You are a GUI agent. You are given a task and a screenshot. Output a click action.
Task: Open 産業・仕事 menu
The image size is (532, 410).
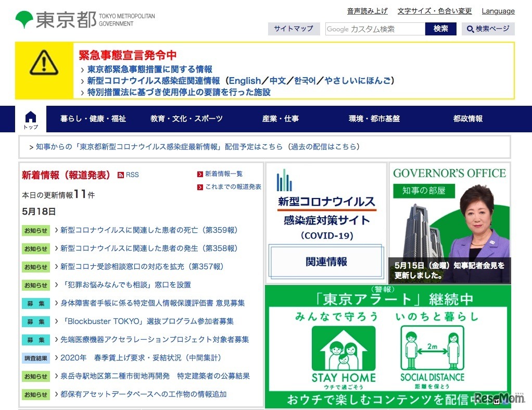[280, 119]
